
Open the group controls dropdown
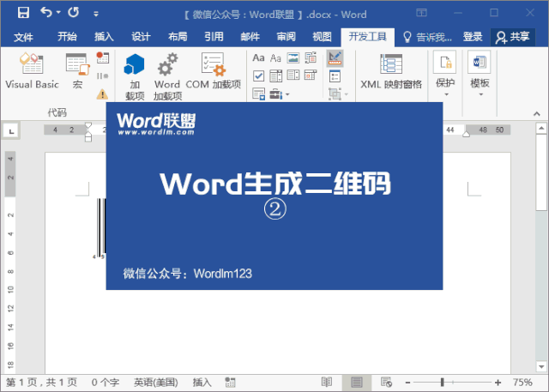(x=338, y=93)
